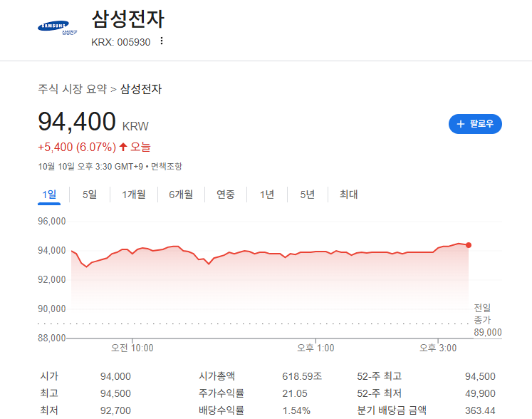Screen dimensions: 532x419
Task: Click the 삼성전자 heading title
Action: point(128,19)
